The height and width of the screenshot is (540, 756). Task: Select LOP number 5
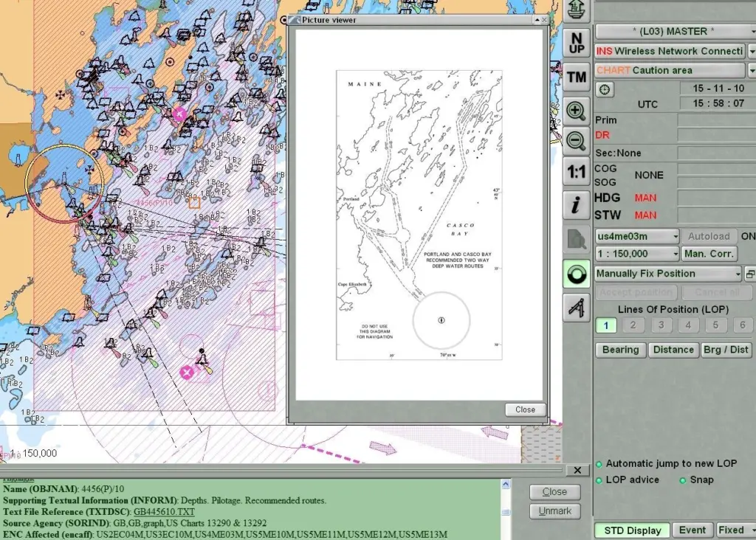click(715, 325)
